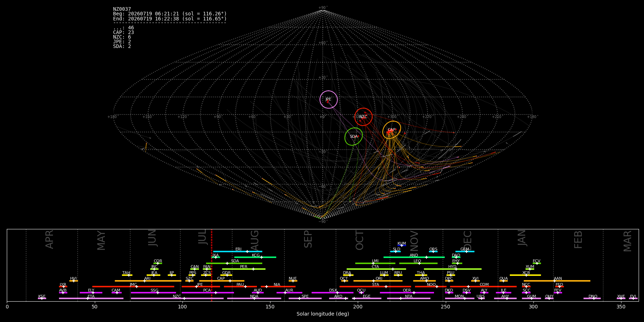
Task: Click the '...: 46' sporadic count line
Action: [123, 28]
